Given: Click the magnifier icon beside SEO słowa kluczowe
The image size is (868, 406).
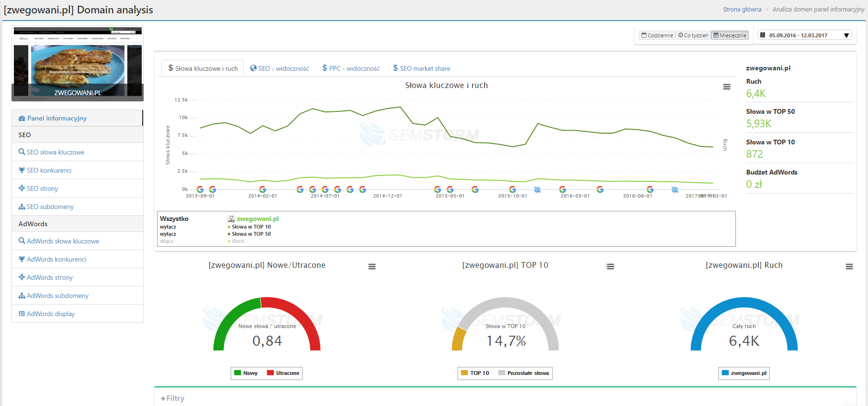Looking at the screenshot, I should point(22,152).
